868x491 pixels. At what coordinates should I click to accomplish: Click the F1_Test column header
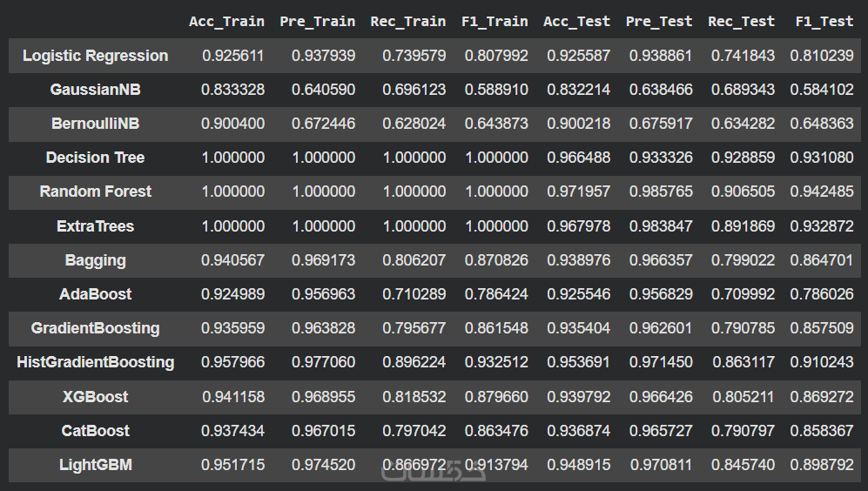[824, 22]
